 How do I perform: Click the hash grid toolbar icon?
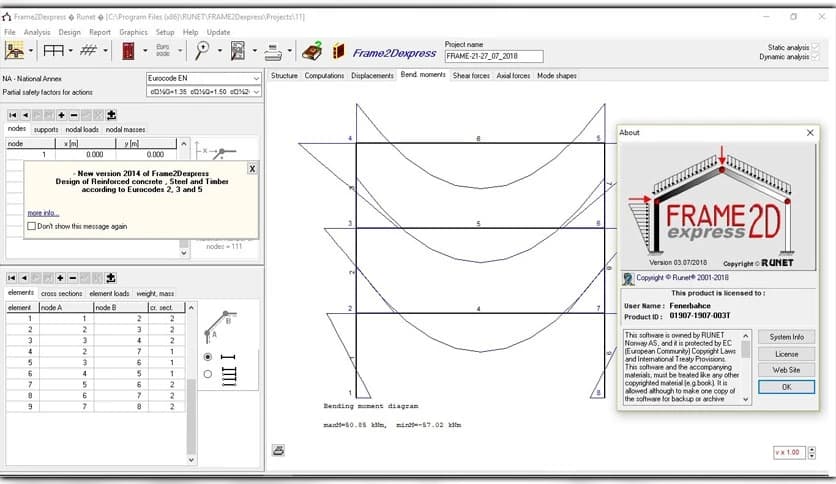point(89,51)
